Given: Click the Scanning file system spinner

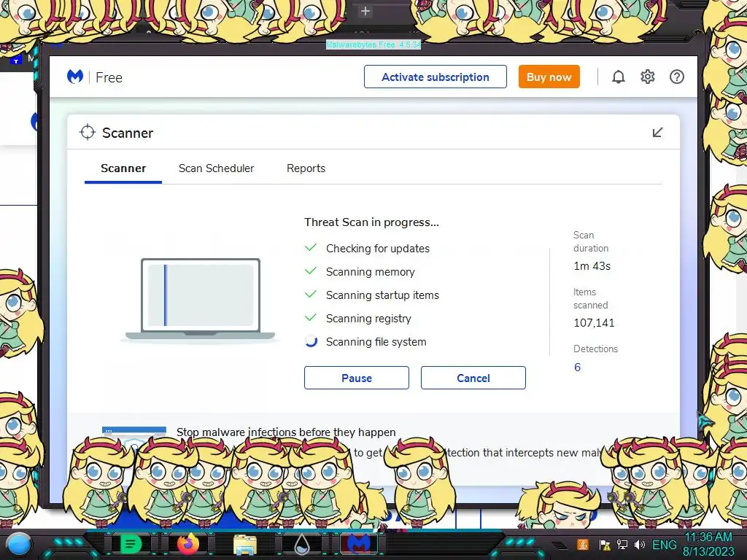Looking at the screenshot, I should (x=311, y=341).
